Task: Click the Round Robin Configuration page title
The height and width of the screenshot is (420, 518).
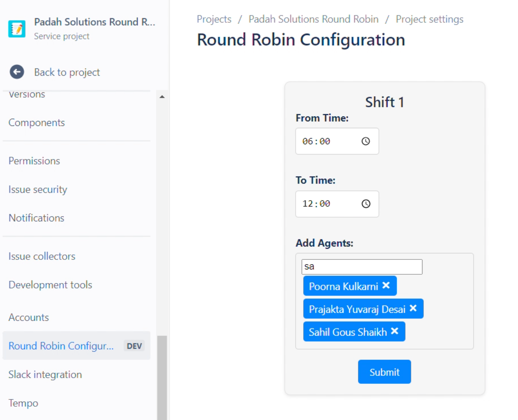Action: point(301,40)
